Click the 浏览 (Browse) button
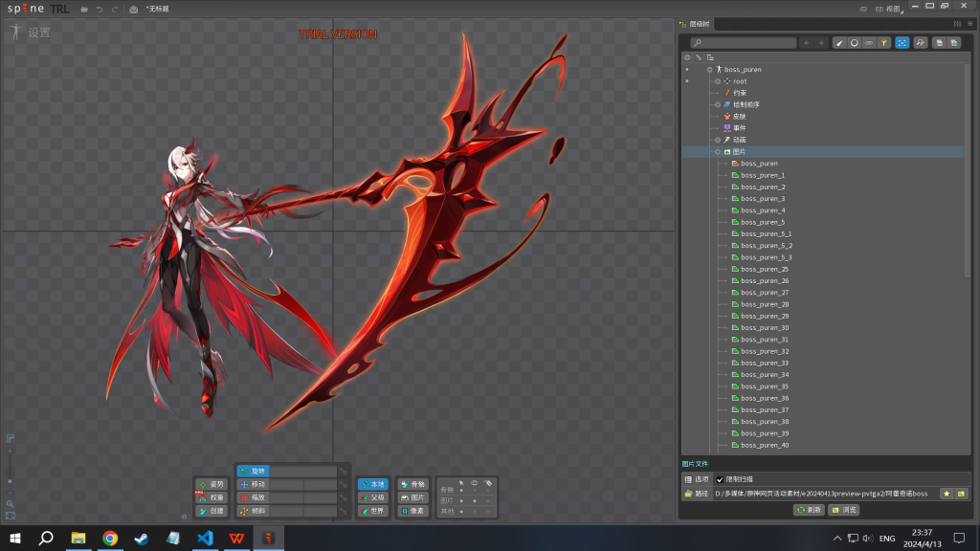Screen dimensions: 980x551 tap(844, 510)
